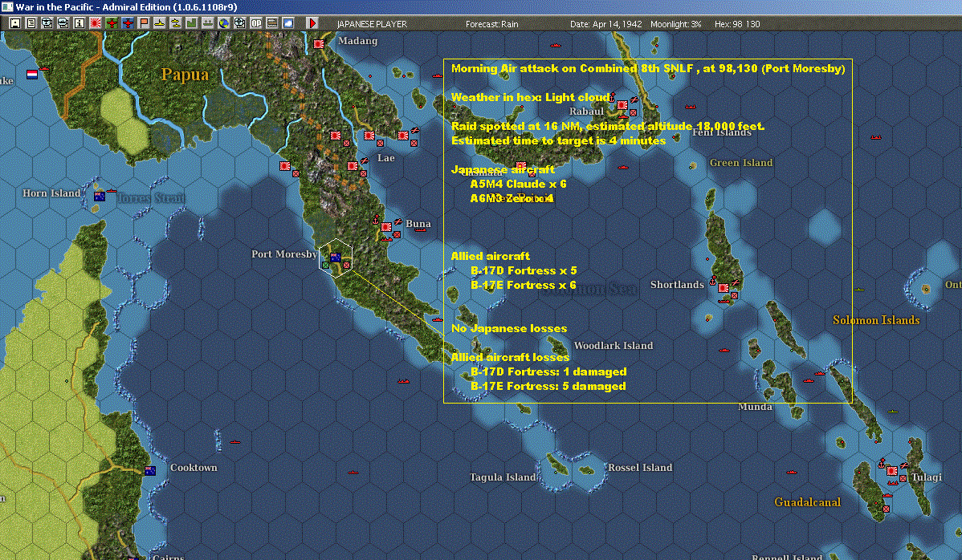Image resolution: width=962 pixels, height=560 pixels.
Task: Click the striped list toolbar icon
Action: [x=271, y=23]
